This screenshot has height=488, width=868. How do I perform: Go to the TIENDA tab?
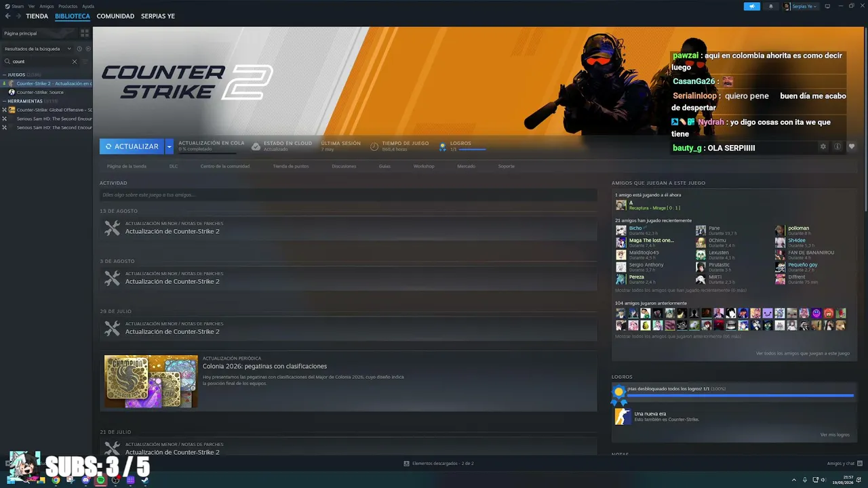tap(37, 16)
